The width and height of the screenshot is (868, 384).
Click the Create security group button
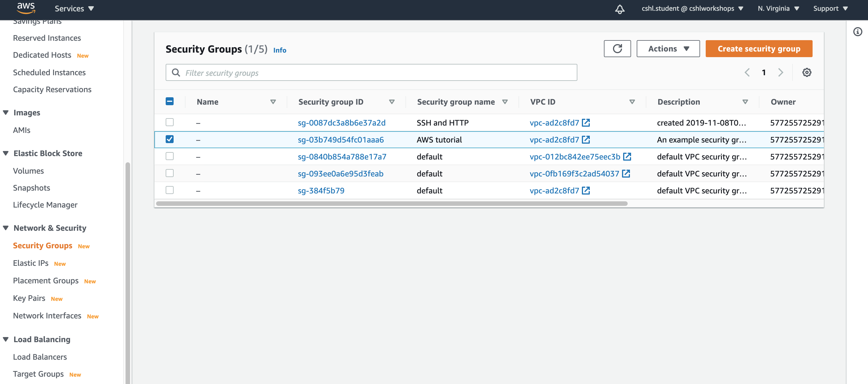pos(759,49)
